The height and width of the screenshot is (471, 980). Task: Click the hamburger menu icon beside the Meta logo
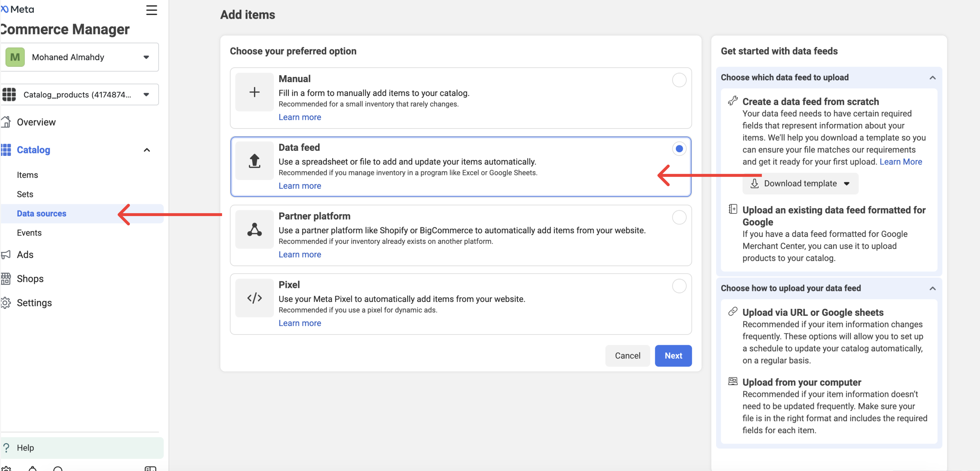coord(151,10)
